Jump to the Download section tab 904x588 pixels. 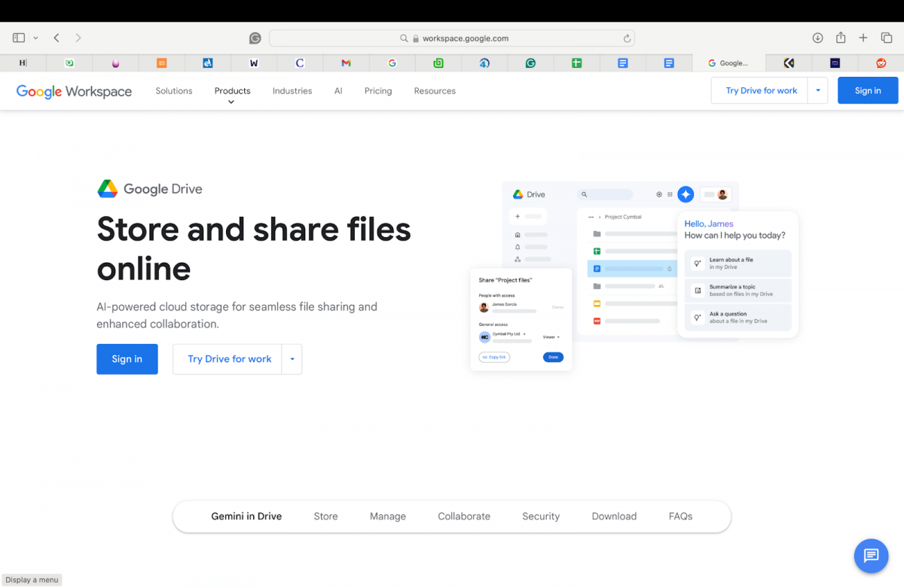(x=614, y=516)
